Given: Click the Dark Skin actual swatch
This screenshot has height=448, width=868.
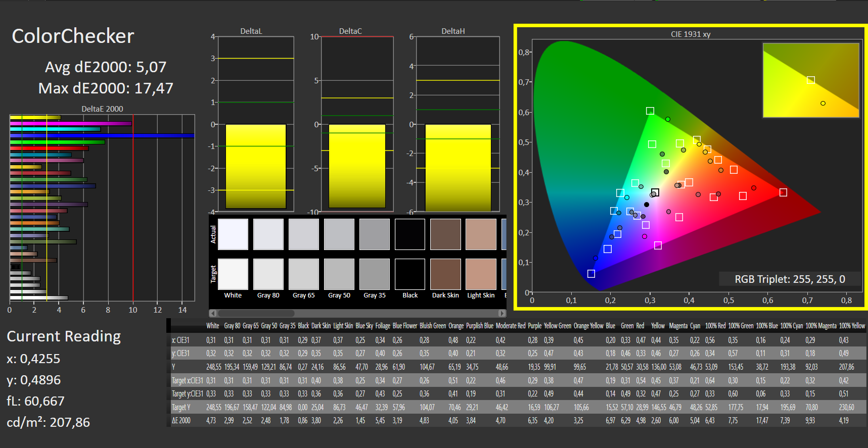Looking at the screenshot, I should [445, 234].
